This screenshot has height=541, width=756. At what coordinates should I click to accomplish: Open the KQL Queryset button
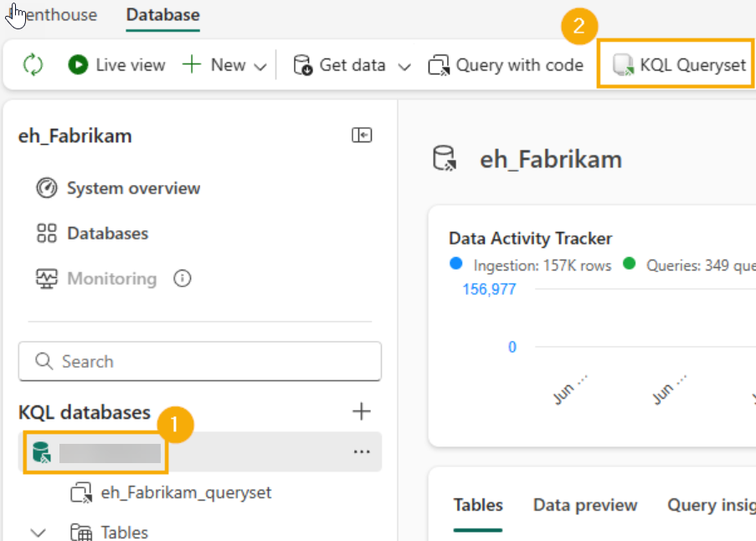(x=679, y=65)
